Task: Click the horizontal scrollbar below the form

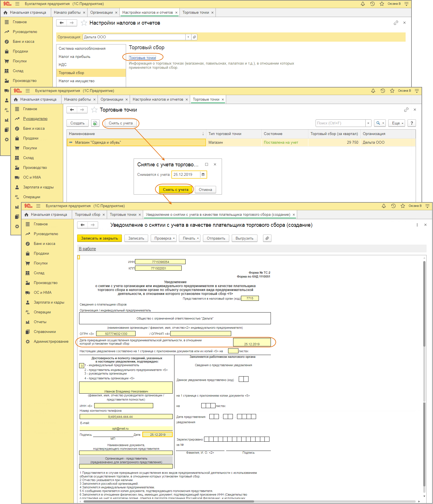Action: [169, 501]
